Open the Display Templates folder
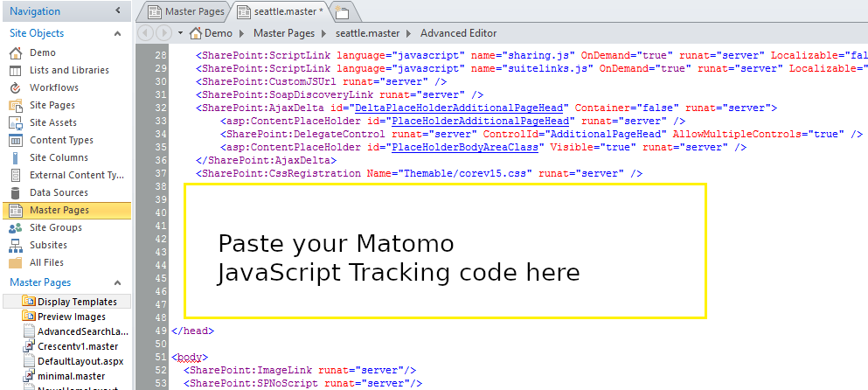Image resolution: width=868 pixels, height=390 pixels. (x=76, y=301)
